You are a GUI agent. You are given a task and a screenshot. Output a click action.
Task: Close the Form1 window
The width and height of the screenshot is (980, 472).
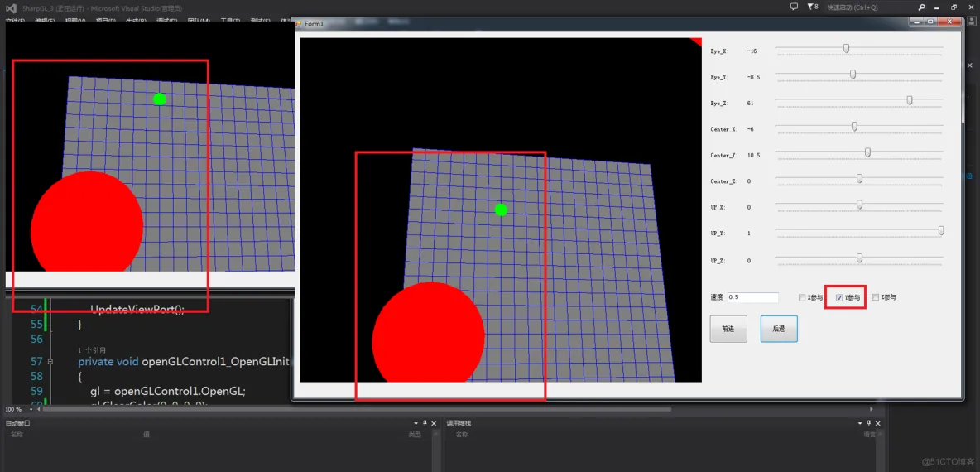tap(949, 22)
